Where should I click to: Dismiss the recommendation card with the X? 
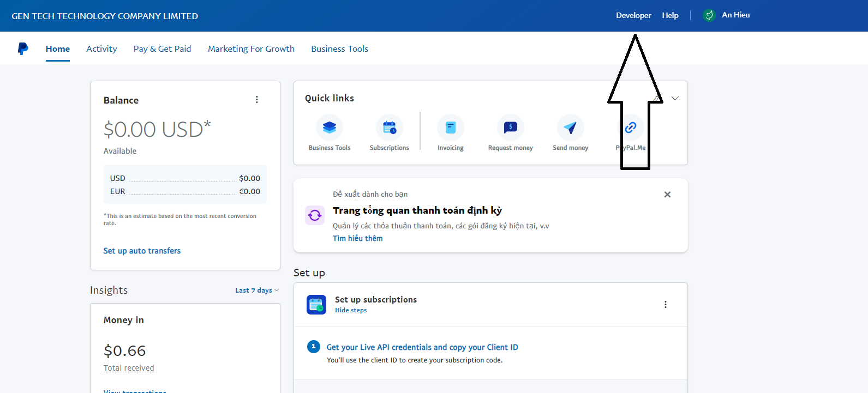pyautogui.click(x=667, y=195)
